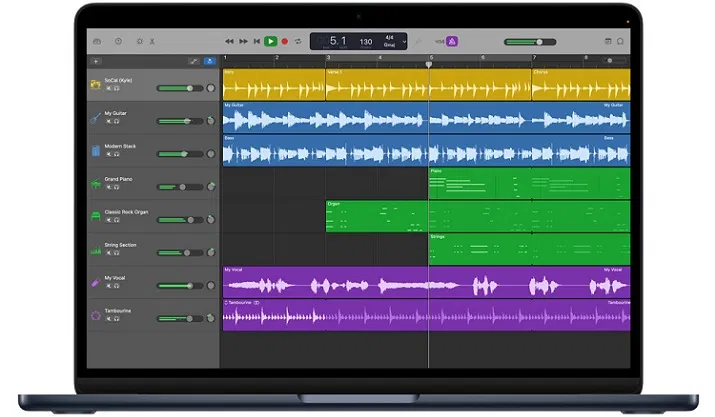Toggle the blue Catch Playhead button
This screenshot has height=417, width=715.
210,62
